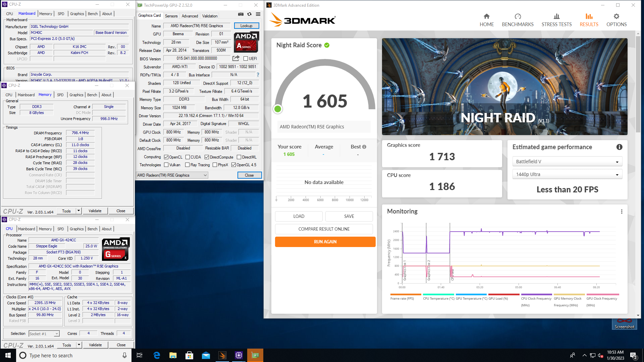
Task: Switch to GPU-Z via taskbar icon
Action: tap(255, 355)
